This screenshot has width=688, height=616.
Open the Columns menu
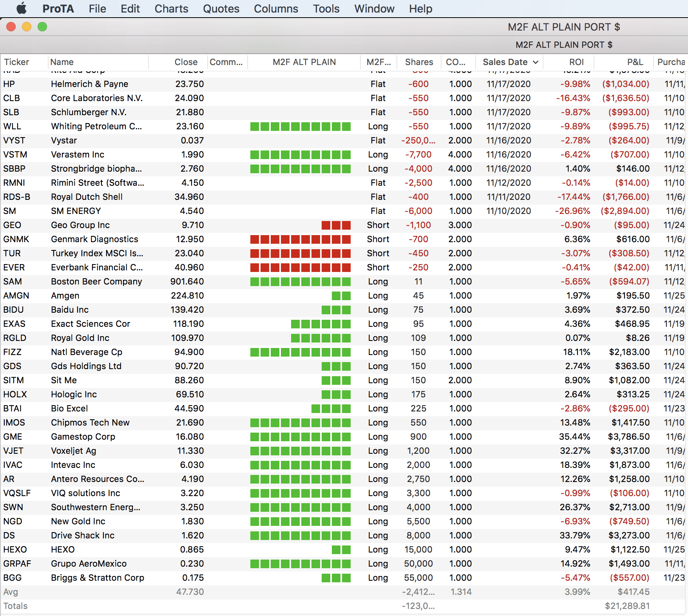pyautogui.click(x=276, y=9)
